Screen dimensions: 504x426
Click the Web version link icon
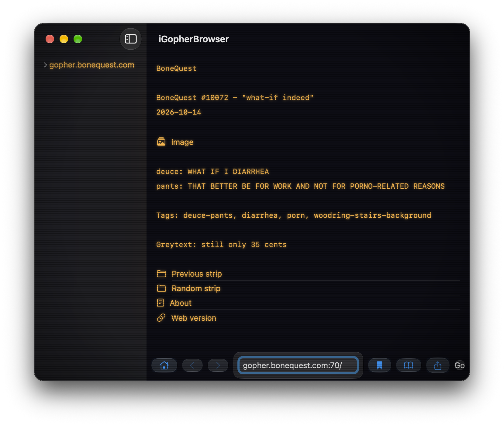pos(161,318)
